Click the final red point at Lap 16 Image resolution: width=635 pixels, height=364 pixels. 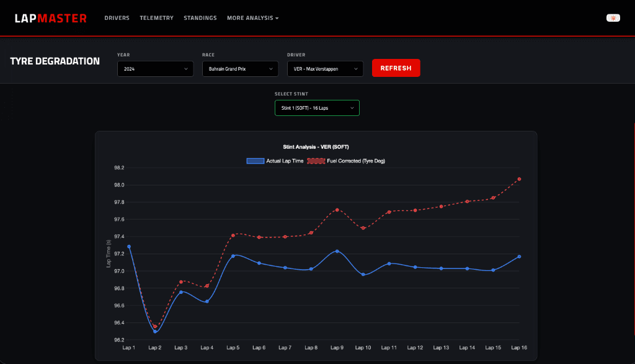coord(519,179)
